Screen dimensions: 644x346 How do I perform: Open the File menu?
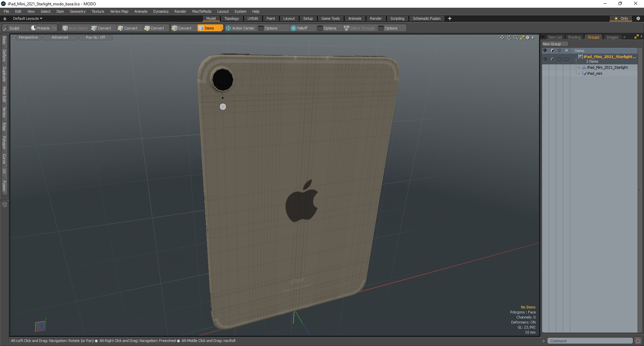(6, 11)
